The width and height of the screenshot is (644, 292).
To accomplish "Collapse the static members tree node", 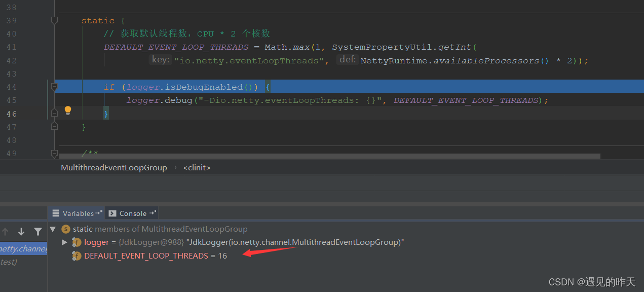I will (53, 229).
